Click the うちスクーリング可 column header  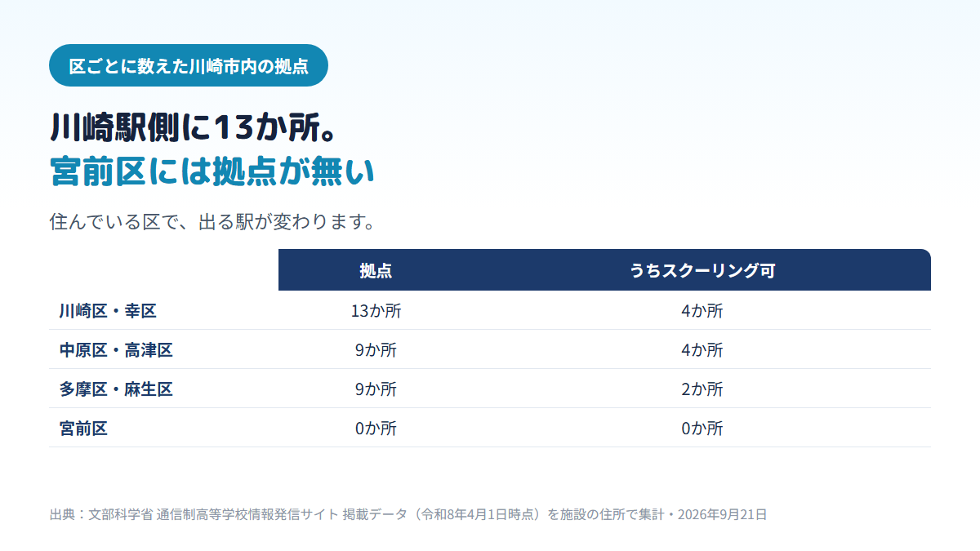point(702,270)
